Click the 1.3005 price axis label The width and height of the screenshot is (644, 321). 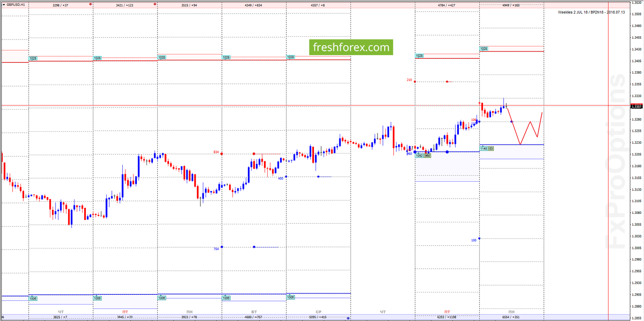click(x=636, y=248)
